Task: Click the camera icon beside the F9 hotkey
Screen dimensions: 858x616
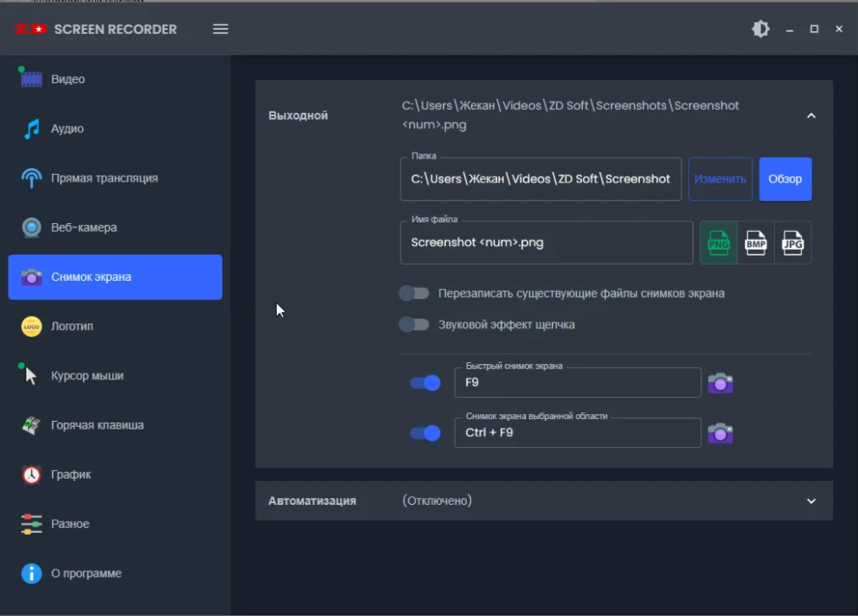Action: 721,383
